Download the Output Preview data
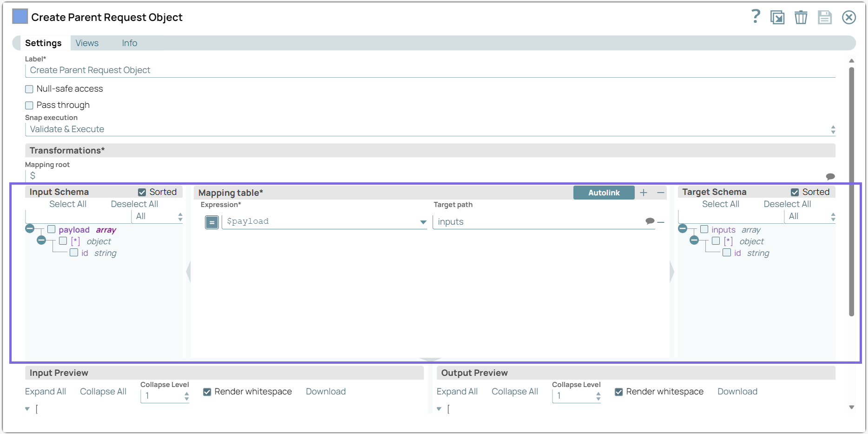Screen dimensions: 868x434 pos(737,392)
